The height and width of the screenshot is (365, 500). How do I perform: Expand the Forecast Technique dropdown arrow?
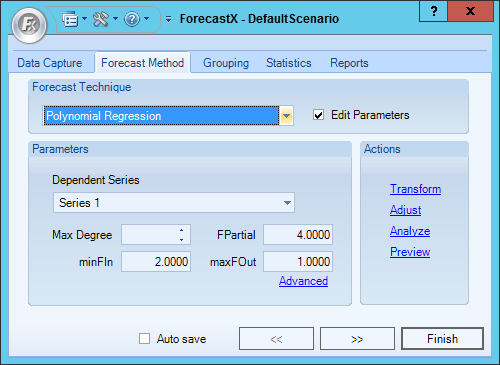pyautogui.click(x=286, y=116)
